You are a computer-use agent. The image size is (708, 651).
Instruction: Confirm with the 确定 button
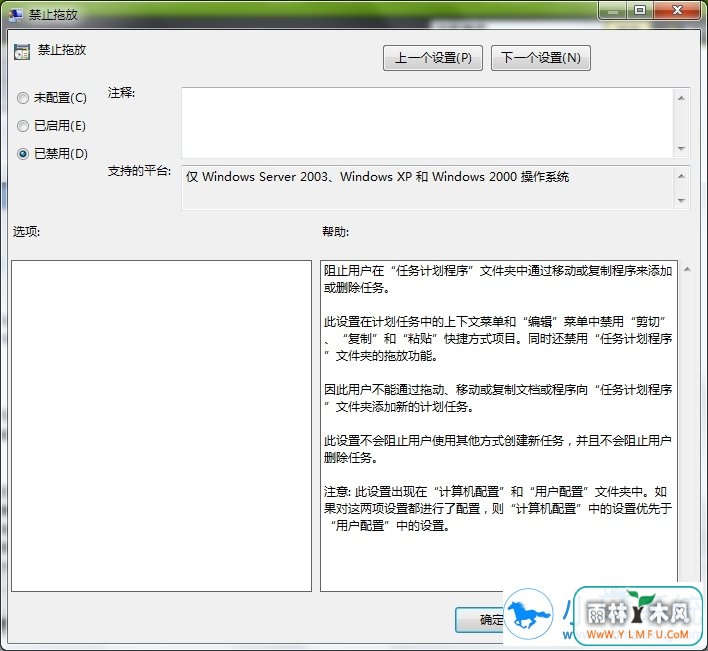point(479,620)
